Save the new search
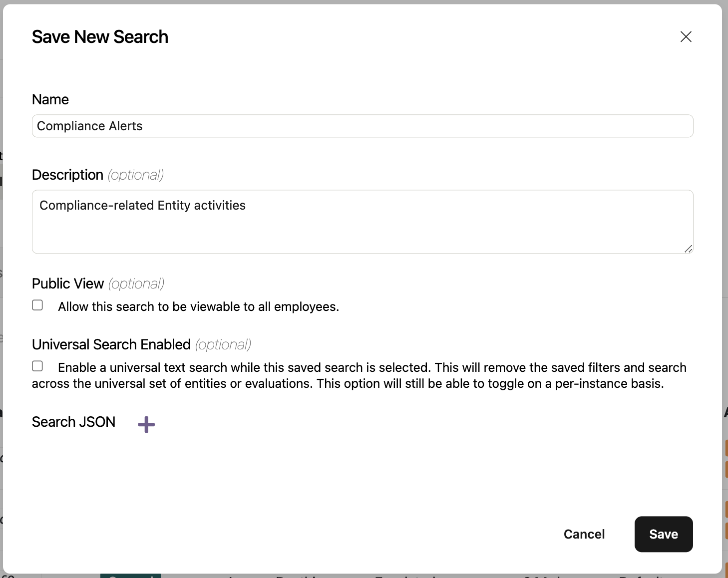This screenshot has height=578, width=728. tap(664, 534)
